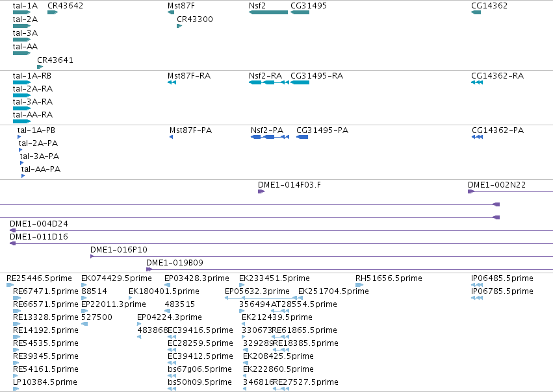553x392 pixels.
Task: Click the CG14362-PA protein label
Action: point(498,130)
